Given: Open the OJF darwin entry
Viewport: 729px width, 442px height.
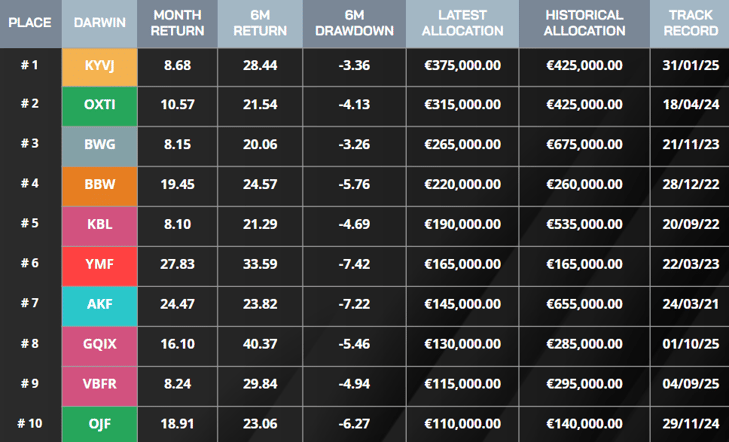Looking at the screenshot, I should pyautogui.click(x=100, y=423).
